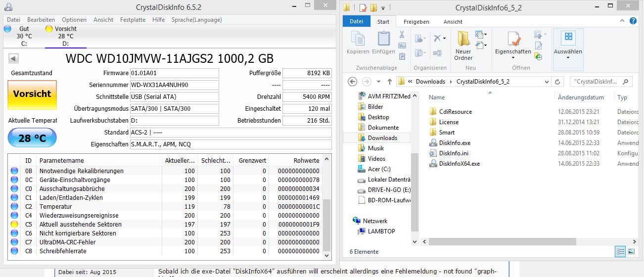
Task: Click the 28 °C temperature button
Action: coord(32,138)
